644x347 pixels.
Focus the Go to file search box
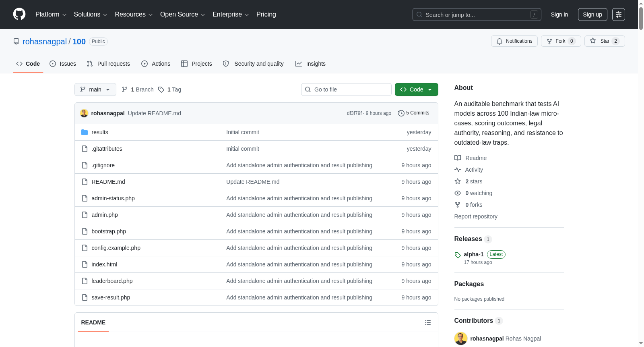[x=346, y=89]
